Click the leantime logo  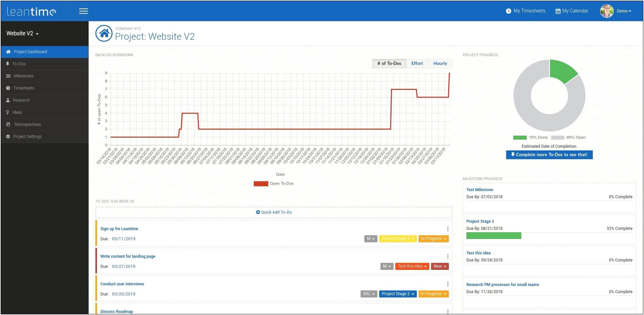pyautogui.click(x=31, y=11)
